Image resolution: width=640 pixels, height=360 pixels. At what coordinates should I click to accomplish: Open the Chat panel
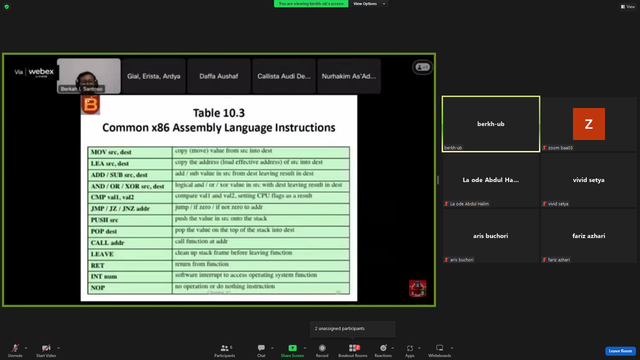[x=261, y=350]
